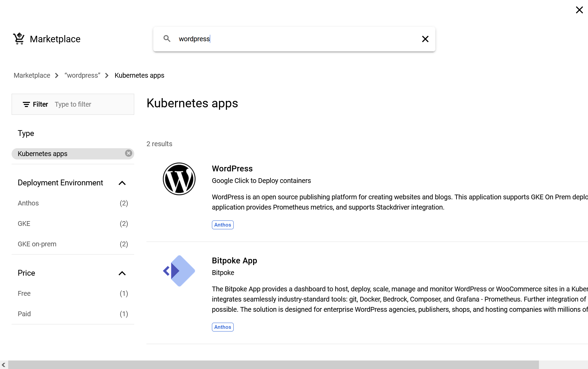Click the Marketplace shopping cart icon
Screen dimensions: 588x369
19,39
